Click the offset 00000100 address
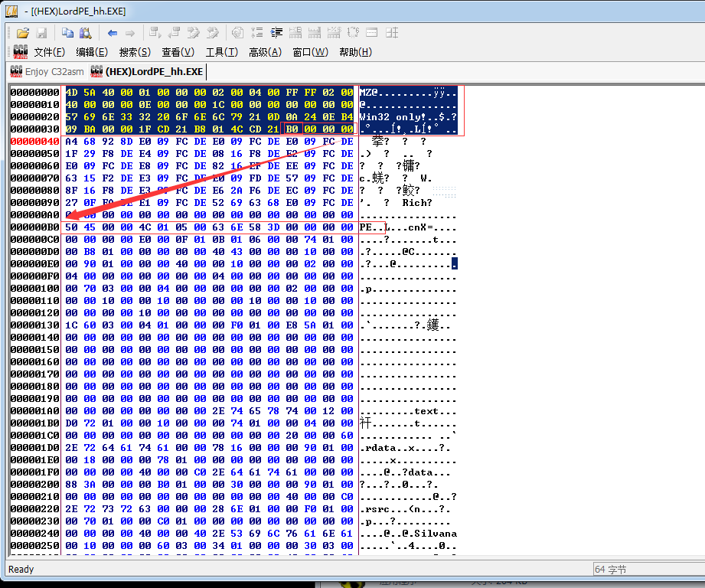The image size is (705, 588). 35,289
